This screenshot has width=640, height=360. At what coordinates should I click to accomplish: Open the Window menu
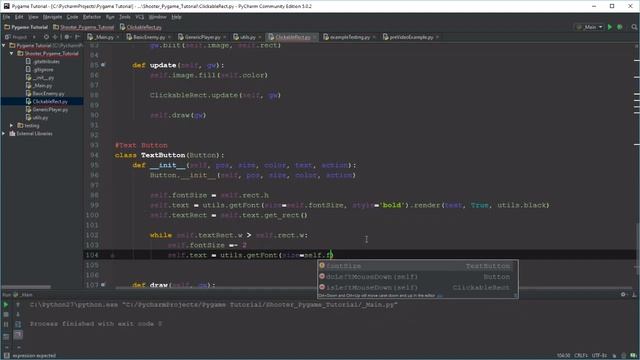coord(158,17)
